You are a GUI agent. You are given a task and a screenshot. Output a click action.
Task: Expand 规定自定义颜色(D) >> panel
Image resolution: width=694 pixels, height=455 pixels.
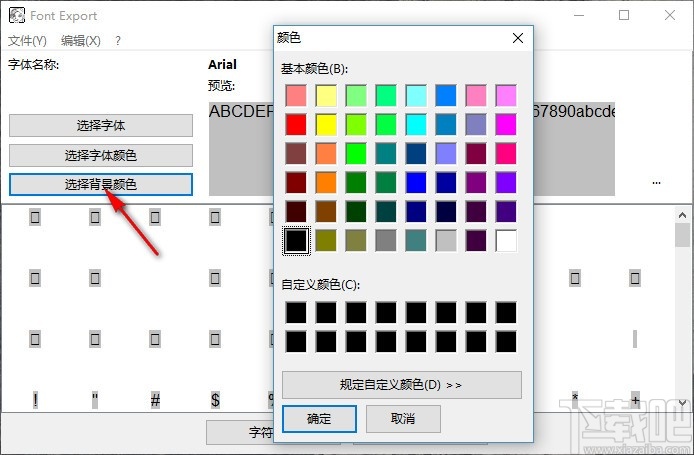[402, 385]
